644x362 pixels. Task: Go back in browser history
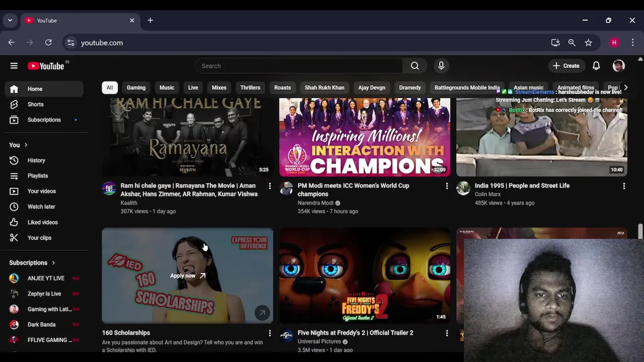12,43
